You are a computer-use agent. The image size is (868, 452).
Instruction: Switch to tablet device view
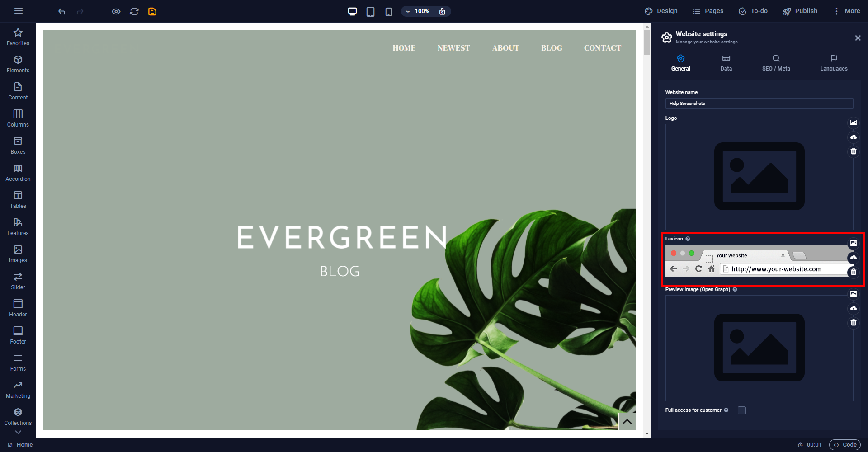pyautogui.click(x=370, y=11)
